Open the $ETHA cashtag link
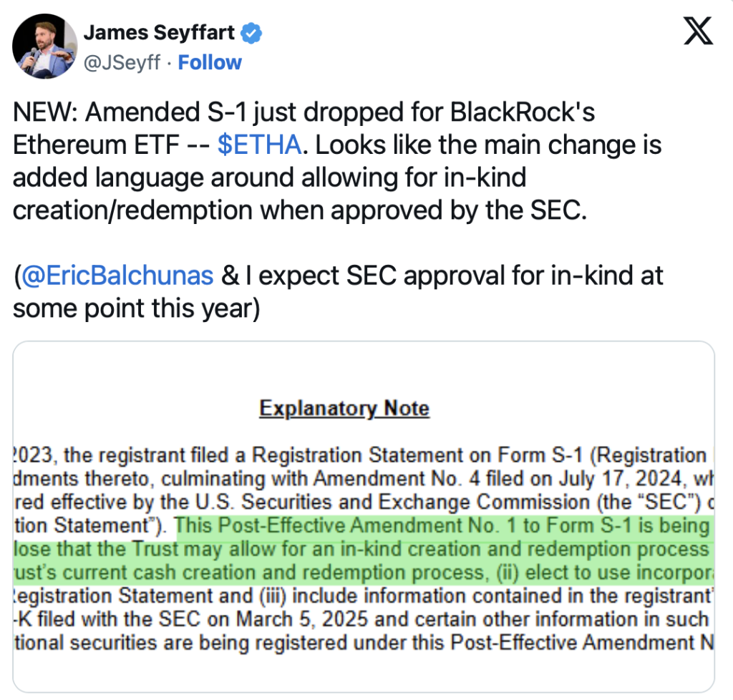Viewport: 733px width, 700px height. tap(259, 145)
